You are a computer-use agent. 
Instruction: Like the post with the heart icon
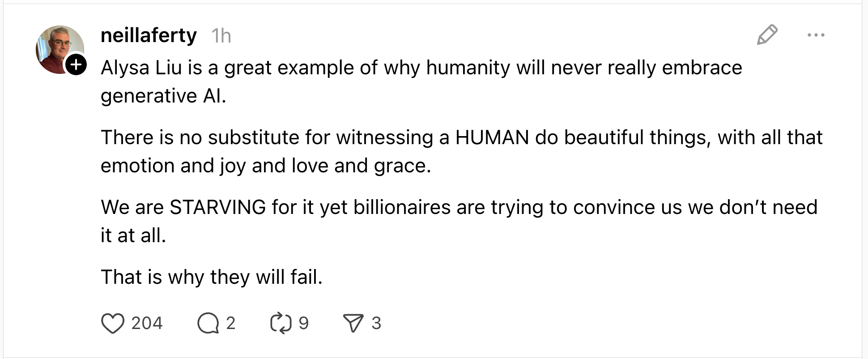click(112, 323)
